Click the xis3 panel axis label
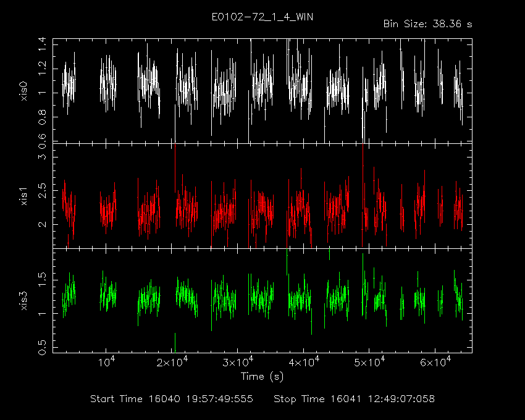 (x=23, y=301)
